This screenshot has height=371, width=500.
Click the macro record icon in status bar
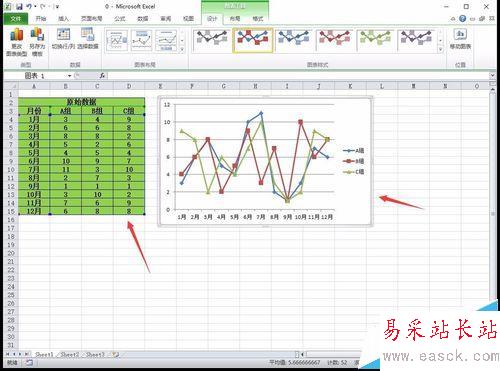pyautogui.click(x=29, y=362)
